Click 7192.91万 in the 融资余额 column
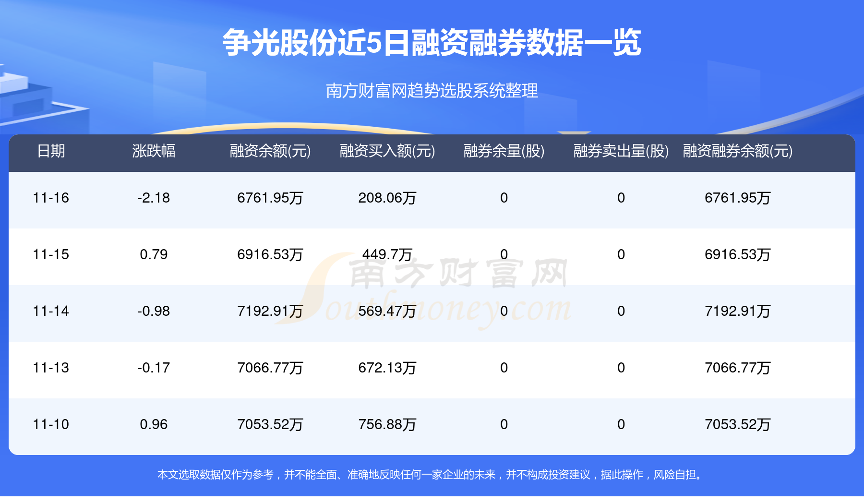Screen dimensions: 864x504 click(x=270, y=311)
